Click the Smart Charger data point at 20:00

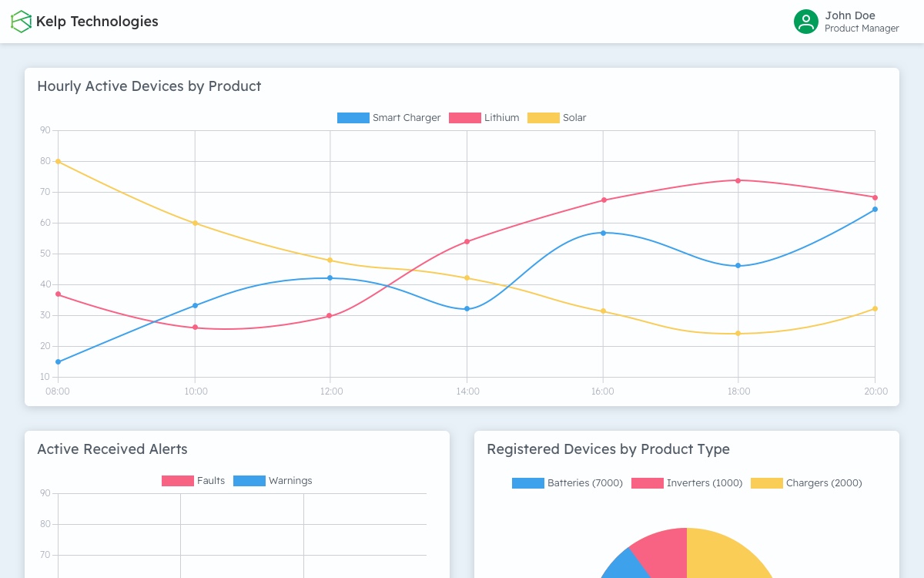875,209
